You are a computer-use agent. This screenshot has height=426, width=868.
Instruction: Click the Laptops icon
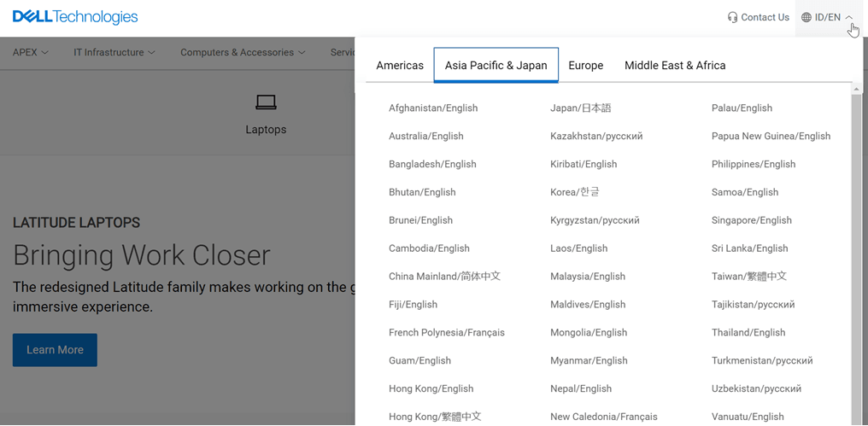(266, 102)
